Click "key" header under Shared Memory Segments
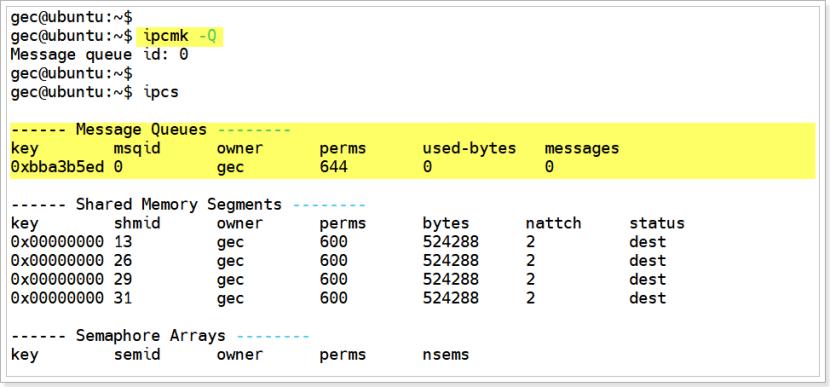This screenshot has width=830, height=387. [24, 224]
